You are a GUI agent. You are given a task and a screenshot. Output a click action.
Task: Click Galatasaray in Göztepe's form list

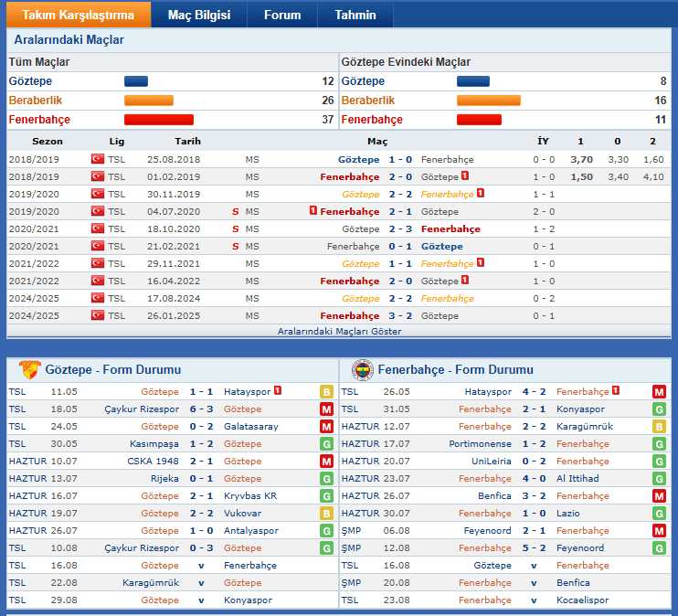[251, 427]
